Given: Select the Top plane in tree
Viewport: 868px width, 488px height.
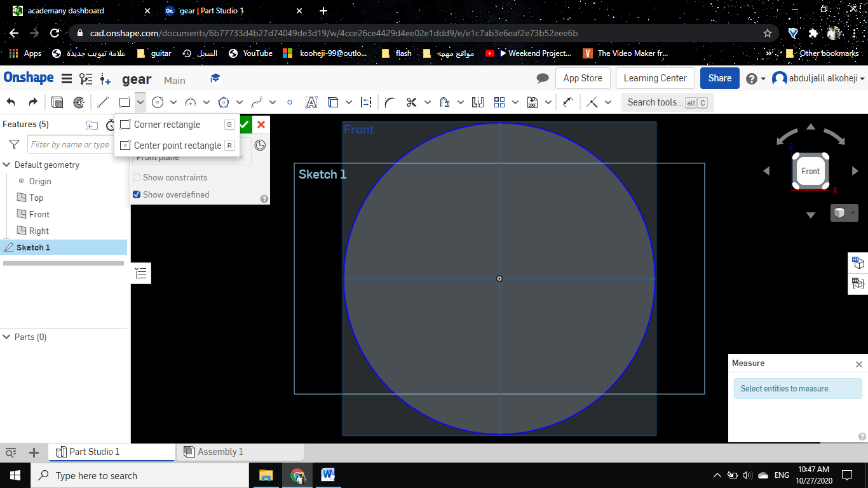Looking at the screenshot, I should pyautogui.click(x=36, y=198).
